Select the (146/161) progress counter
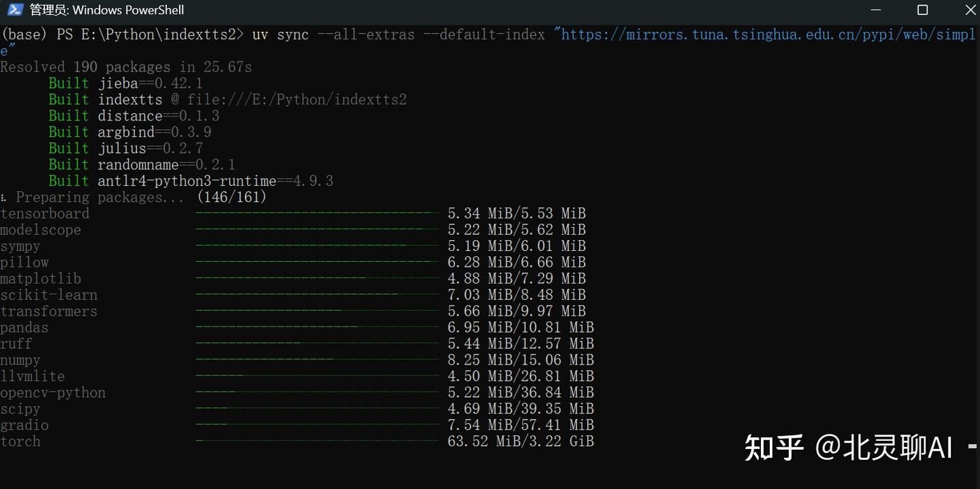 click(x=231, y=197)
